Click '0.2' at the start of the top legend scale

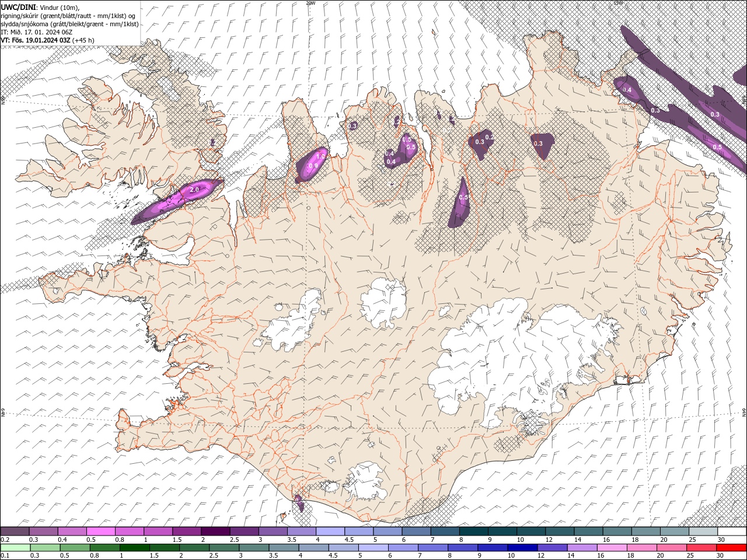point(5,540)
